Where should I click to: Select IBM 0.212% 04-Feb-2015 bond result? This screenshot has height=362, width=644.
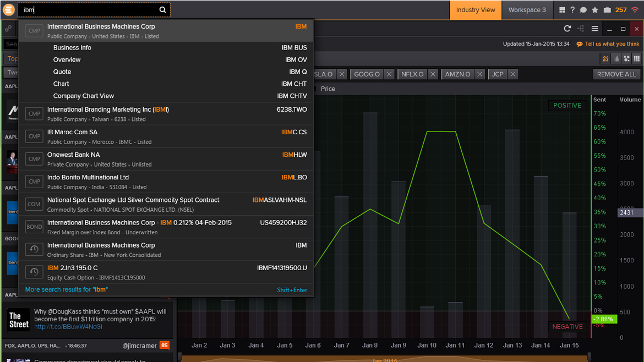pyautogui.click(x=166, y=227)
